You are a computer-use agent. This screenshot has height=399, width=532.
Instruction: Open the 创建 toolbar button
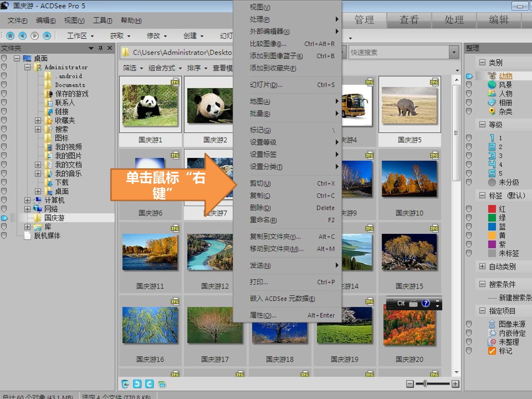point(194,36)
